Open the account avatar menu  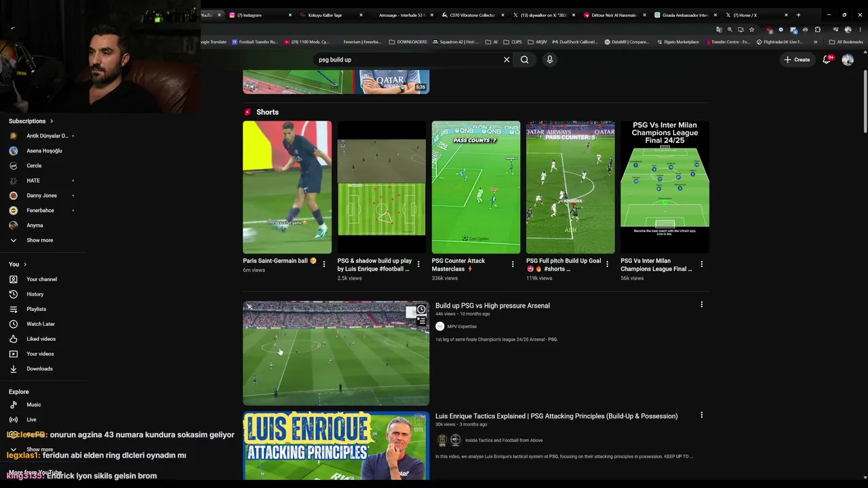pyautogui.click(x=848, y=60)
